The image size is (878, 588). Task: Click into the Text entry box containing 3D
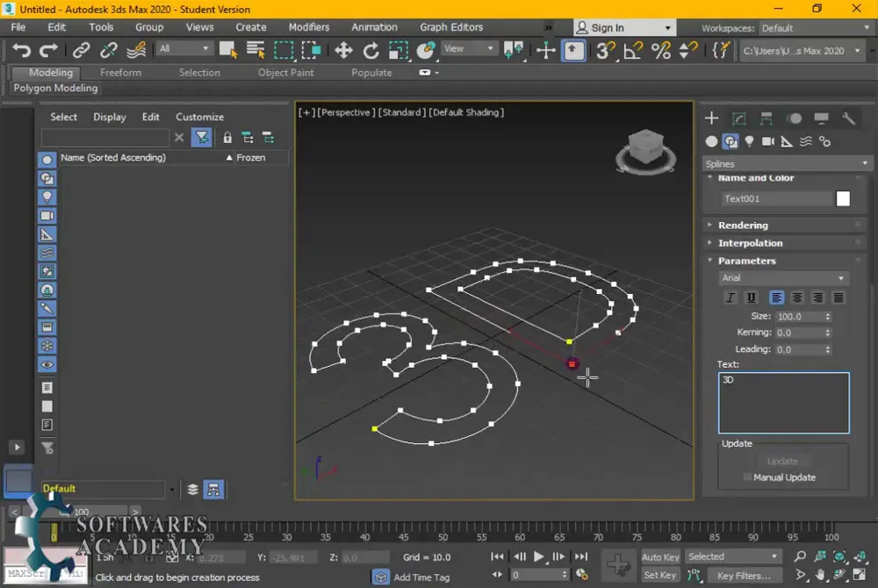point(783,403)
